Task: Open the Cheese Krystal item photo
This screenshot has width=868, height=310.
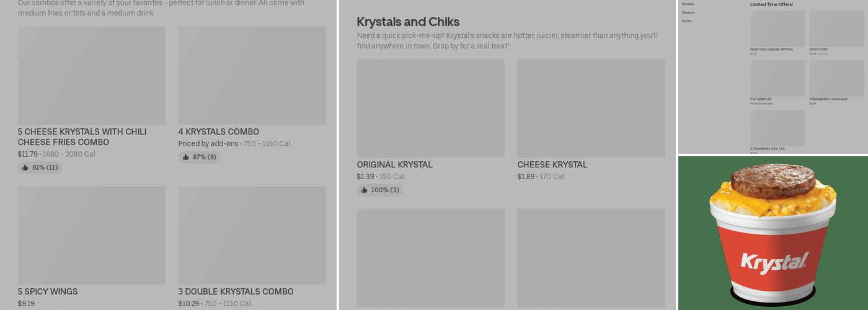Action: pyautogui.click(x=591, y=108)
